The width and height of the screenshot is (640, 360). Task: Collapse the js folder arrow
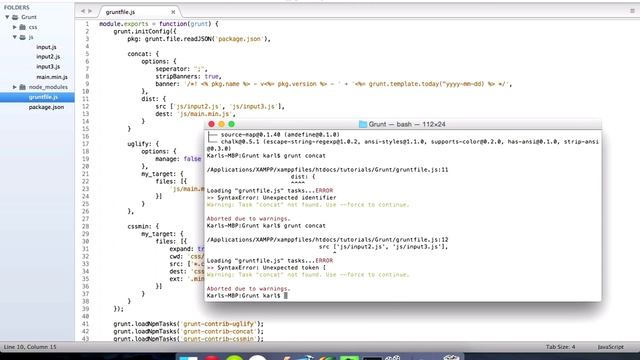coord(15,37)
